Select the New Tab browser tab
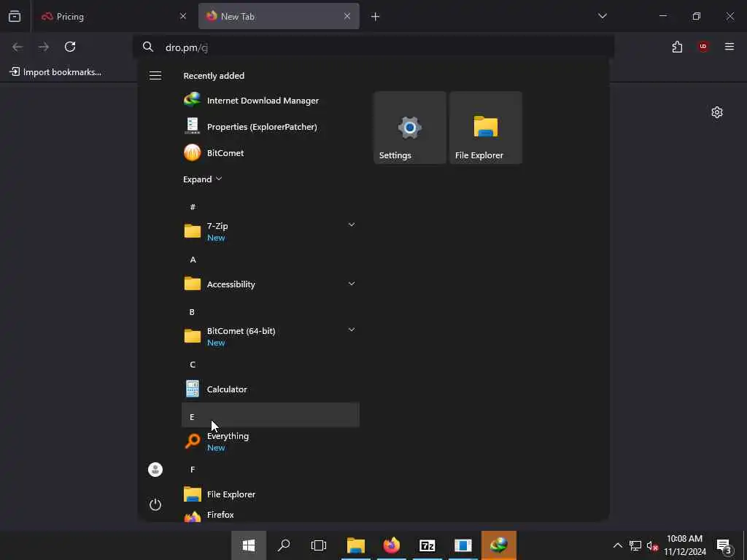Image resolution: width=747 pixels, height=560 pixels. 279,16
